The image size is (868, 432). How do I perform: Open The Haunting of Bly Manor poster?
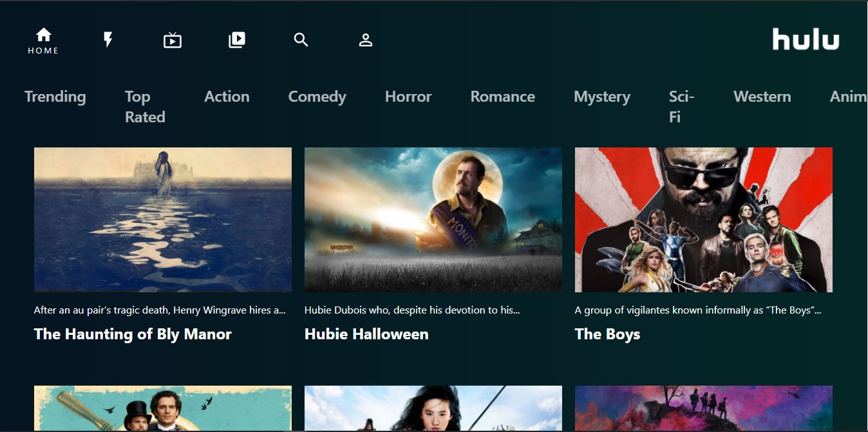coord(163,220)
